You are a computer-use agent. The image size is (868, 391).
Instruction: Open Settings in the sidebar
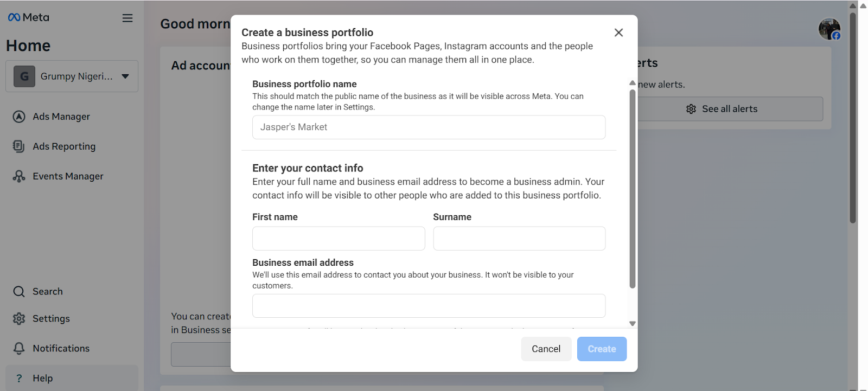pyautogui.click(x=51, y=319)
